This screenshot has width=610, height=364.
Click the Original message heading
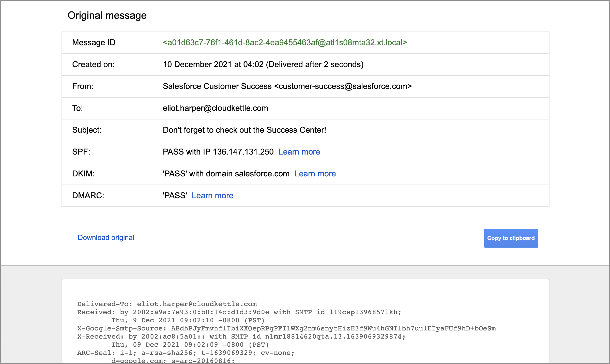pos(107,16)
